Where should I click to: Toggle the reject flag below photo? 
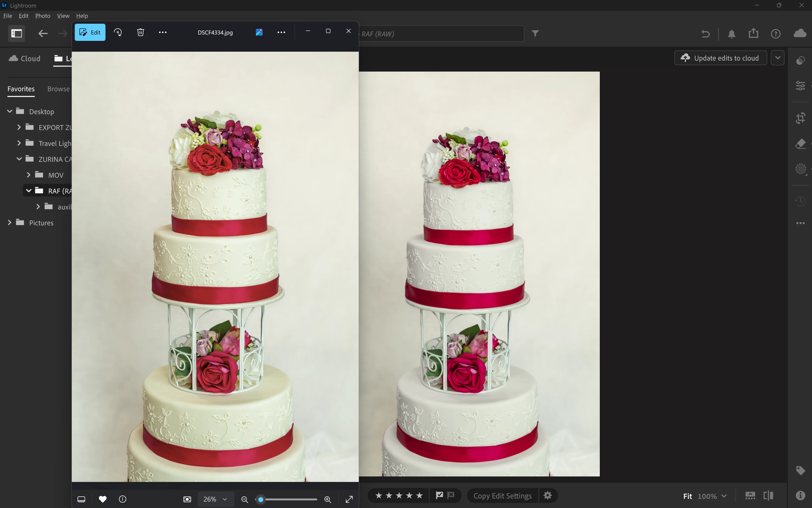(451, 495)
